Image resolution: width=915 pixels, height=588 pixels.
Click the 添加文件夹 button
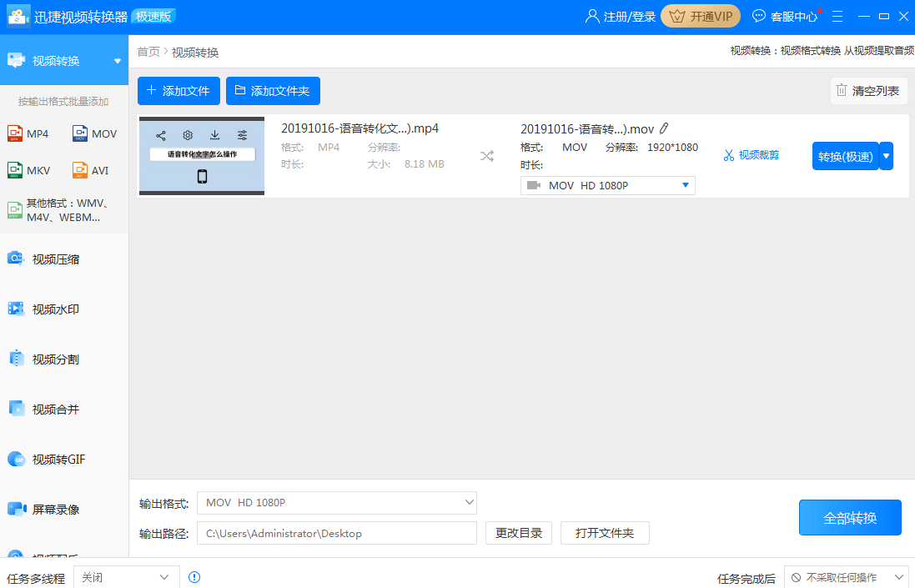point(273,91)
